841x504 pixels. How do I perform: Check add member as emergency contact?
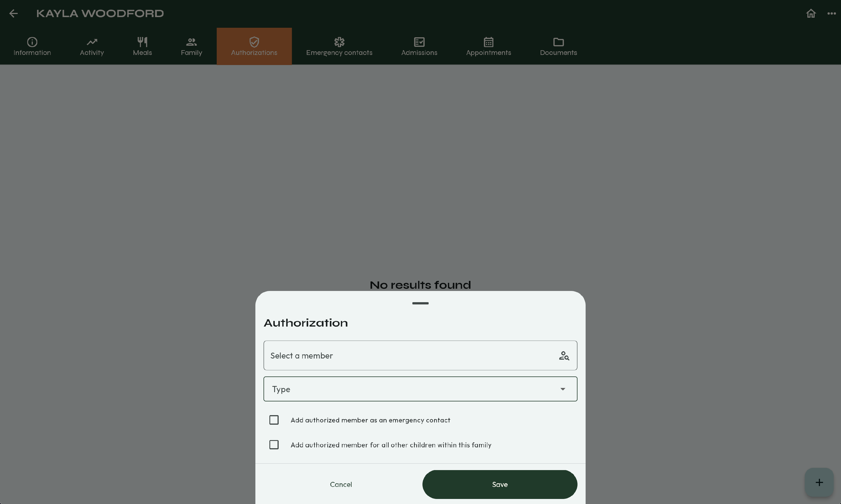274,420
